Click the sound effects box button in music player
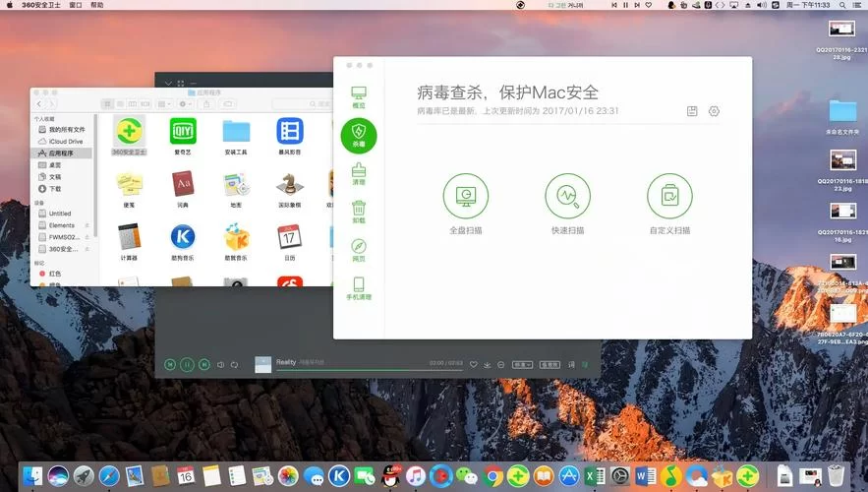This screenshot has width=868, height=492. (x=550, y=364)
